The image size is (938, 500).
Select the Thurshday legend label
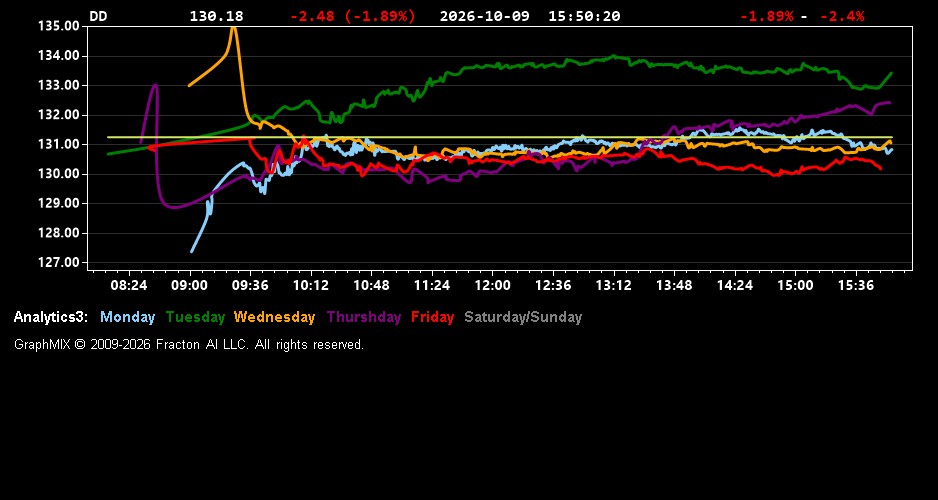[364, 318]
